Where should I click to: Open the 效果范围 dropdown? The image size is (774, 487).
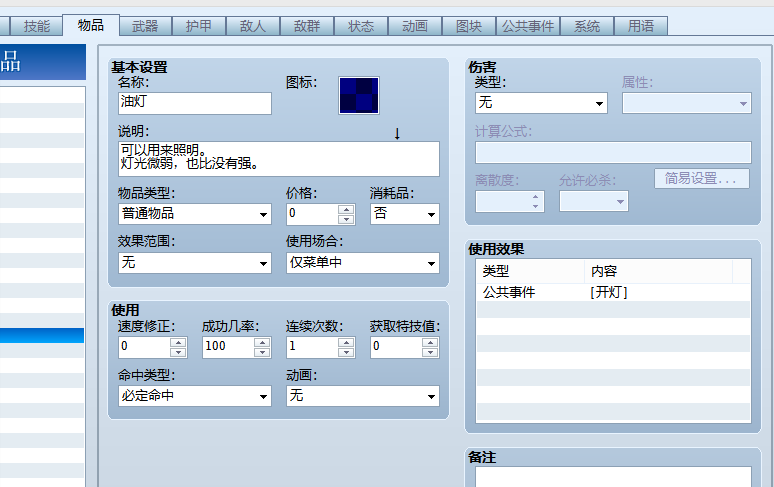(195, 263)
